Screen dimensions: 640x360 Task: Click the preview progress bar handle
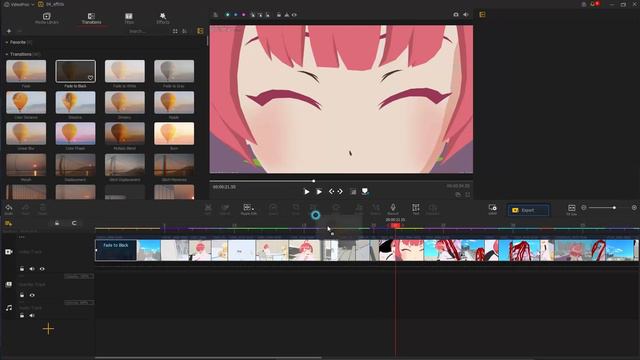(313, 181)
